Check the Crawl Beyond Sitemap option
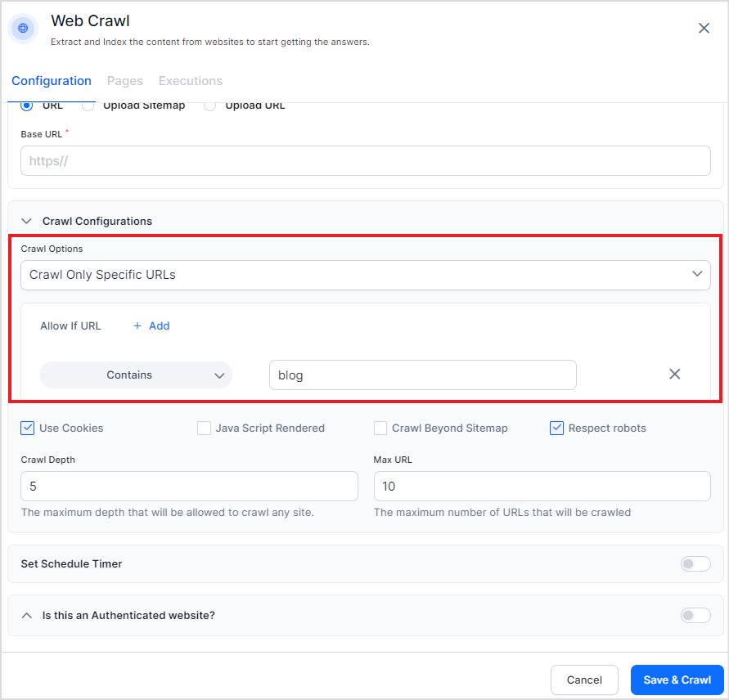Image resolution: width=729 pixels, height=700 pixels. click(x=380, y=428)
